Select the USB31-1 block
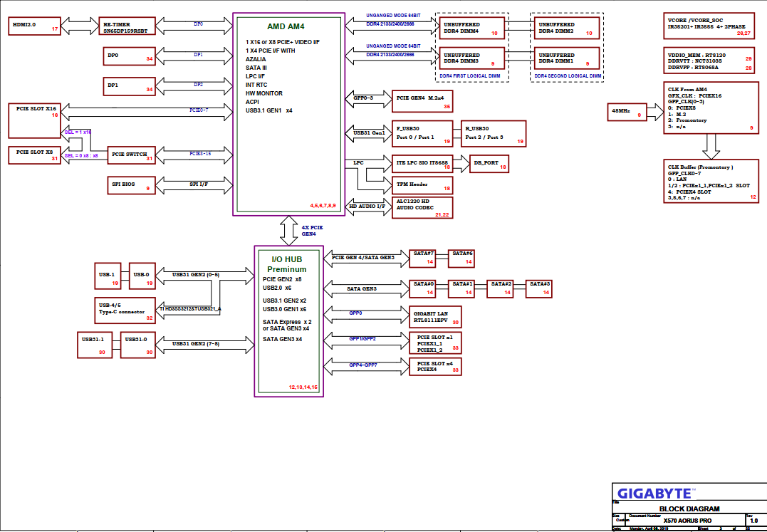The image size is (767, 532). coord(95,345)
